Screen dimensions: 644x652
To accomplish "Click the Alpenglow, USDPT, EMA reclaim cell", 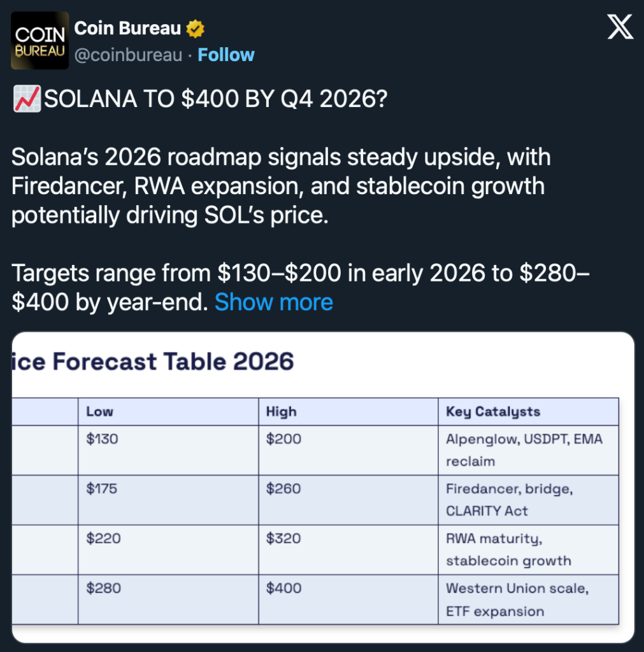I will 524,450.
